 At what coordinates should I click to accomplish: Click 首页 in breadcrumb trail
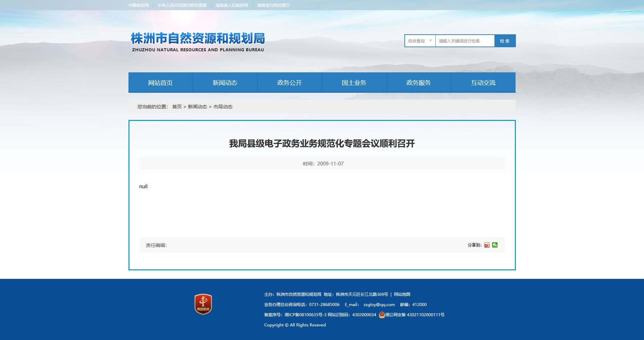(177, 107)
